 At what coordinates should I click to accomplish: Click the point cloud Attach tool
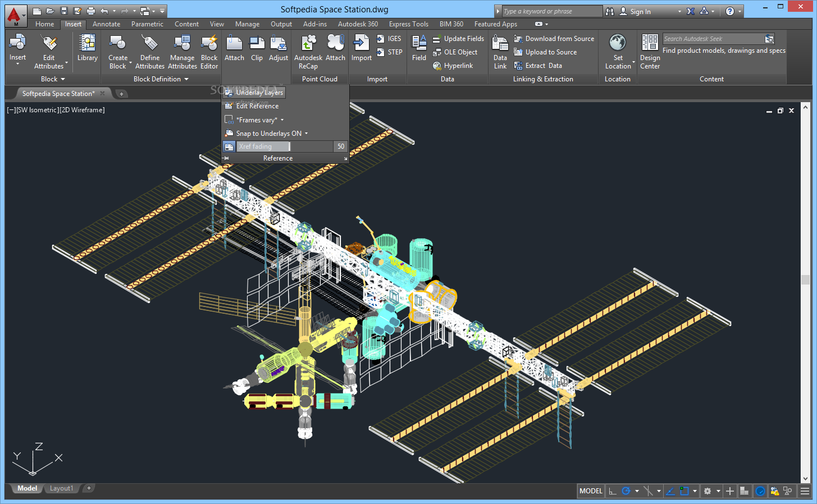[x=335, y=47]
